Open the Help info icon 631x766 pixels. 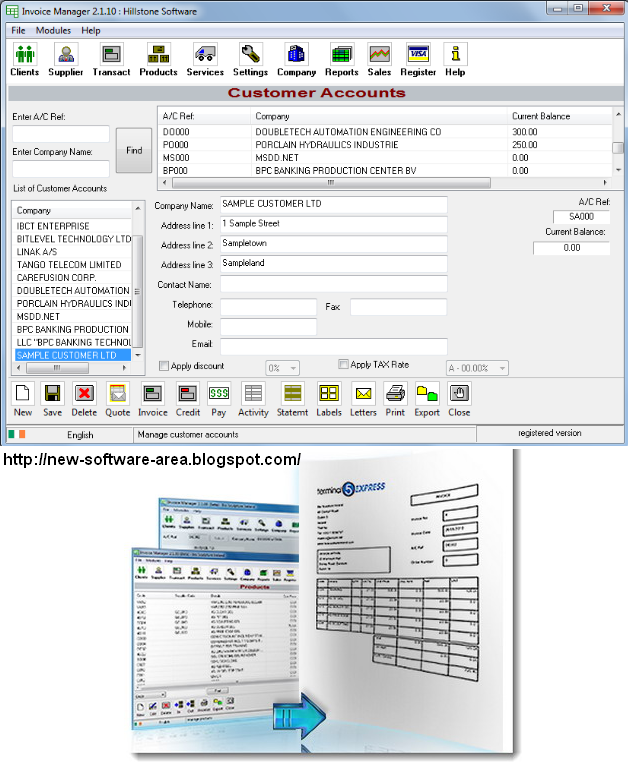[455, 54]
